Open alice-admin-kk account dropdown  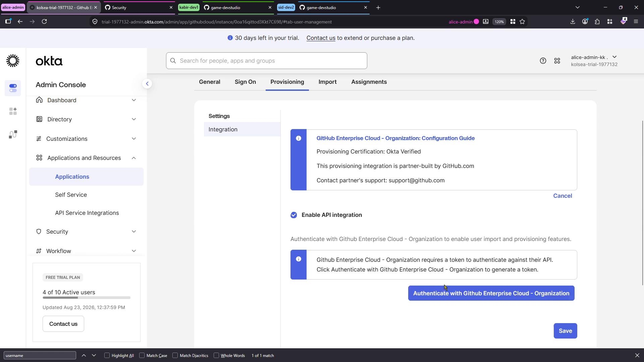[x=594, y=61]
